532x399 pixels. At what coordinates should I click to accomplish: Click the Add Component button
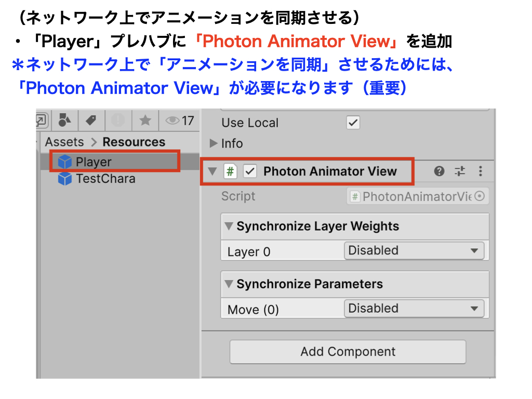[x=348, y=352]
